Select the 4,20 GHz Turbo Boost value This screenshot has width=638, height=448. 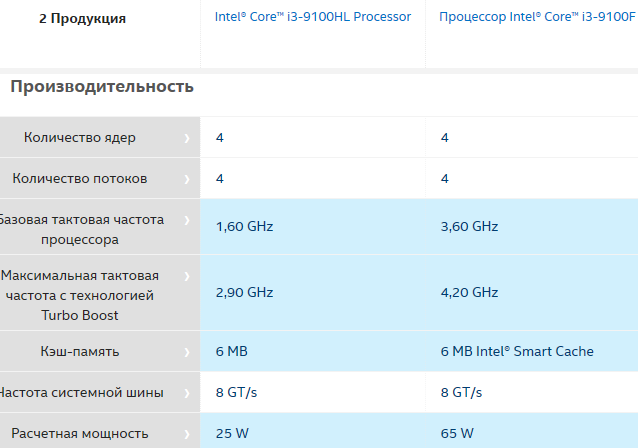(x=469, y=293)
